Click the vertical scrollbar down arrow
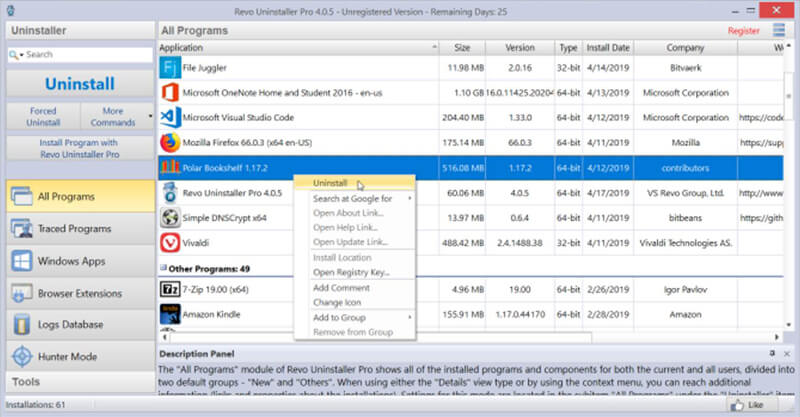This screenshot has width=800, height=417. point(789,325)
